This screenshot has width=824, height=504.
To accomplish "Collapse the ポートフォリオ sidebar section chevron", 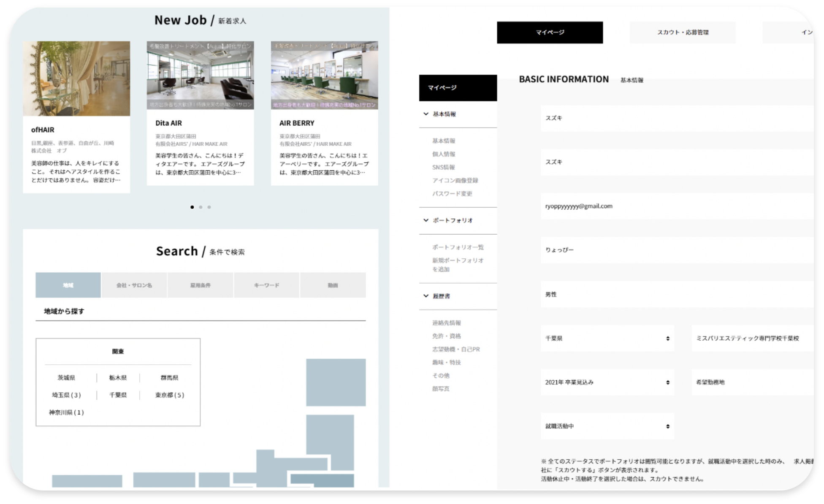I will pyautogui.click(x=426, y=220).
